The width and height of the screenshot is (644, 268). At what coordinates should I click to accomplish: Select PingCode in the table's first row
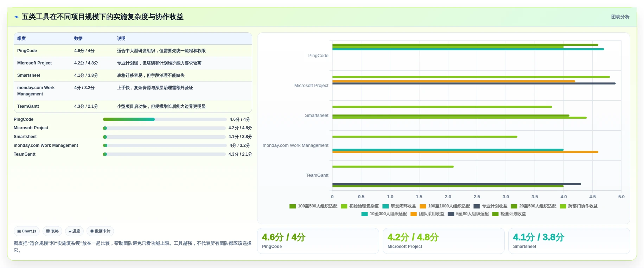[27, 51]
